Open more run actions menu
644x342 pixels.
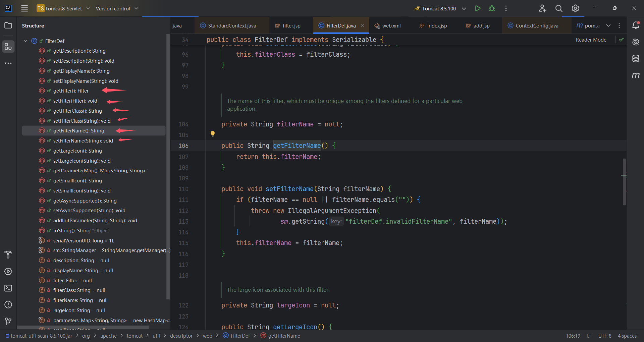(506, 8)
